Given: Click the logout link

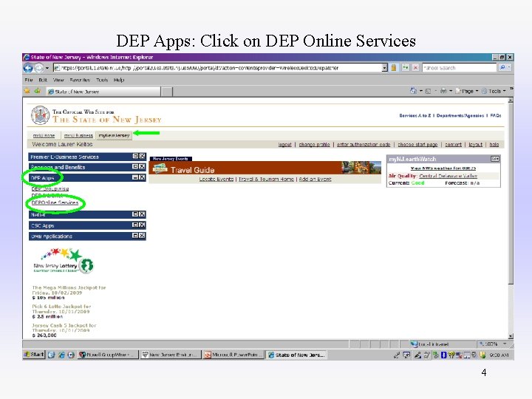Looking at the screenshot, I should tap(285, 144).
